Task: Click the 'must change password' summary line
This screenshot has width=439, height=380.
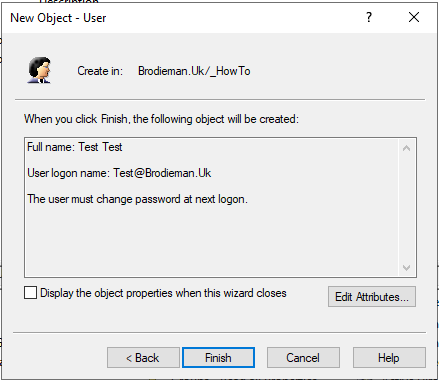Action: [137, 199]
